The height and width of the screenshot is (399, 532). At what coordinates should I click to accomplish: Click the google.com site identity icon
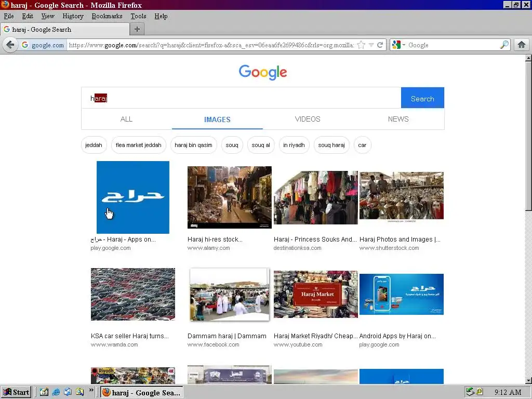[43, 45]
